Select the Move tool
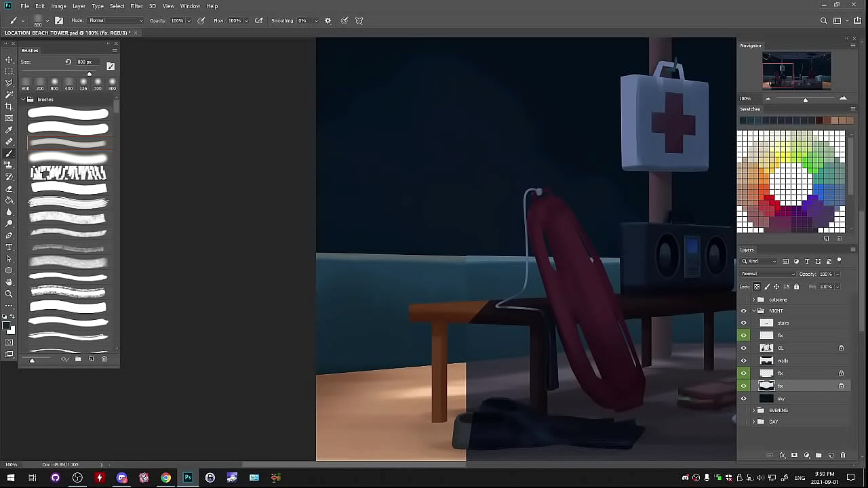 9,60
